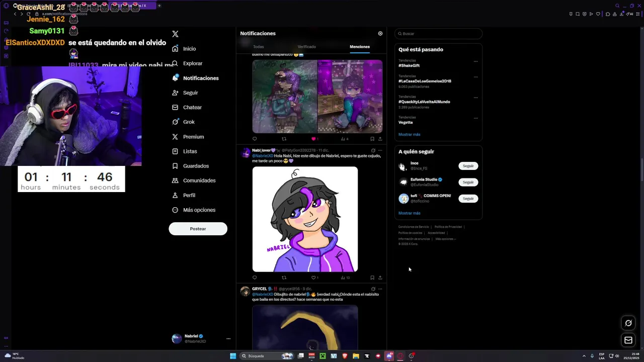Open more options on Nabi_lover post

point(380,150)
